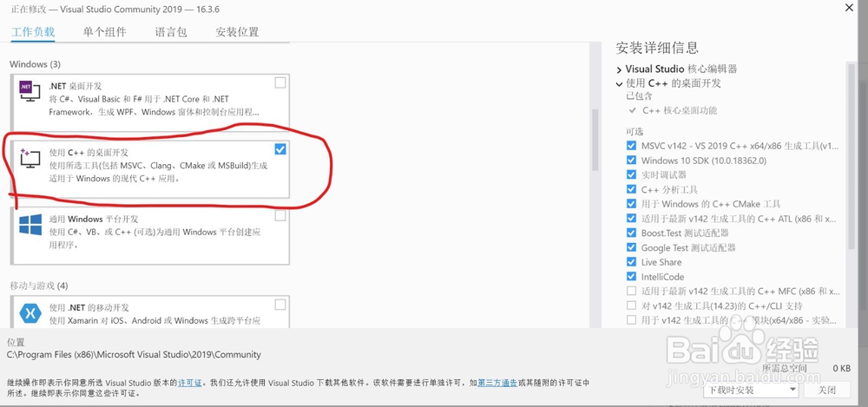Click the 移动与游戏 (4) category heading
868x407 pixels.
pos(39,286)
